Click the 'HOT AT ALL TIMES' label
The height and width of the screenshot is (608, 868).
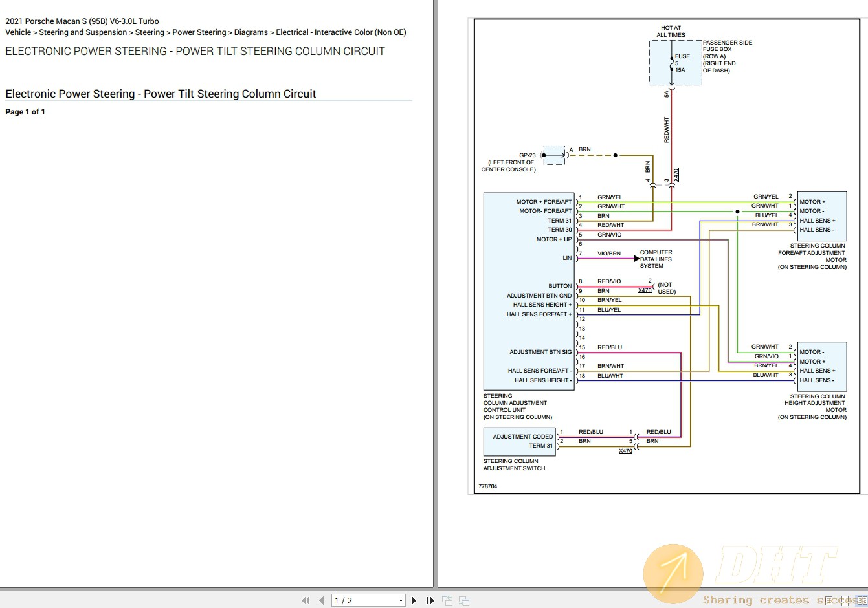click(671, 32)
